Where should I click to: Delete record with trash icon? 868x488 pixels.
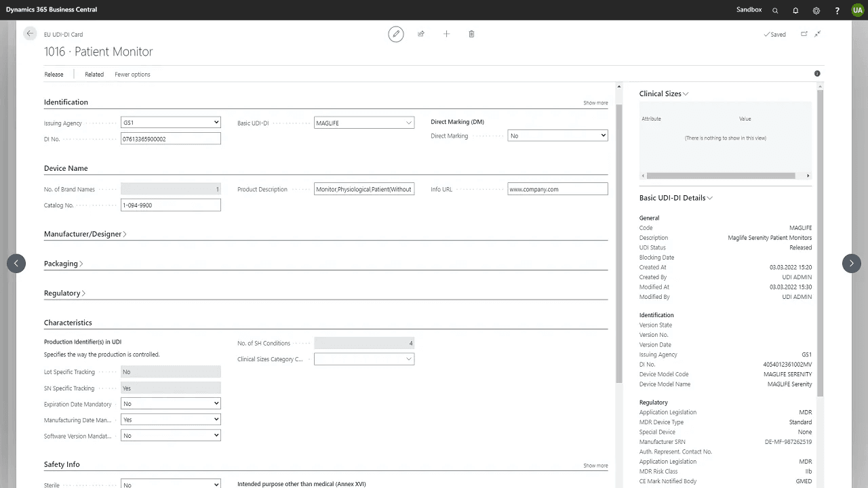pyautogui.click(x=471, y=34)
